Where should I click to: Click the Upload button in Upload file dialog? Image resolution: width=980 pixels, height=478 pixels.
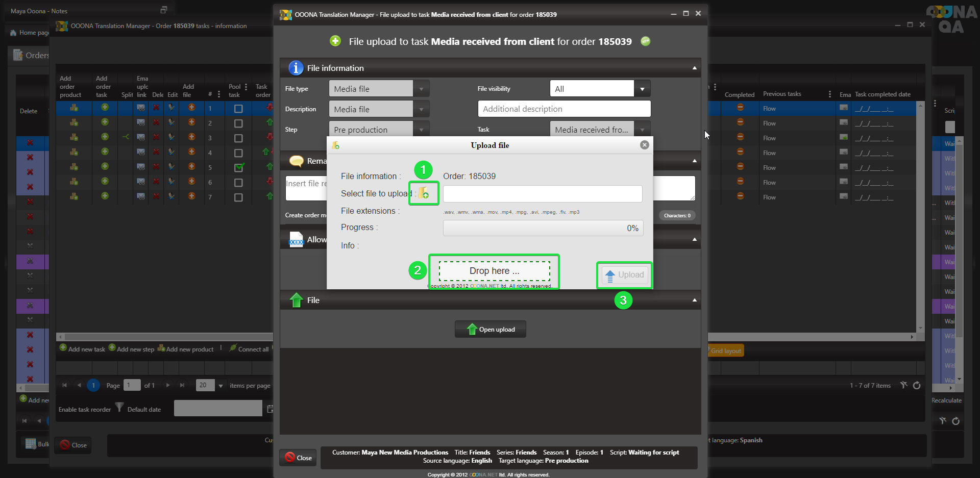pyautogui.click(x=625, y=275)
